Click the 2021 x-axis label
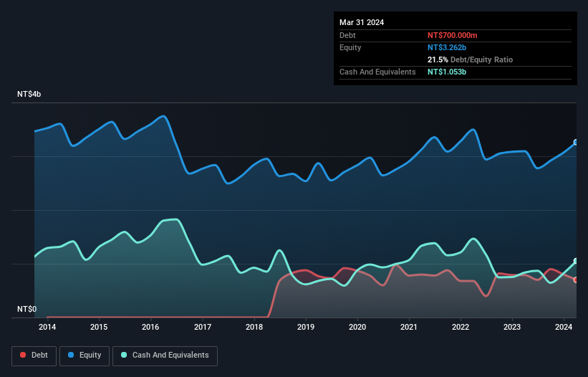This screenshot has width=588, height=377. (x=409, y=327)
